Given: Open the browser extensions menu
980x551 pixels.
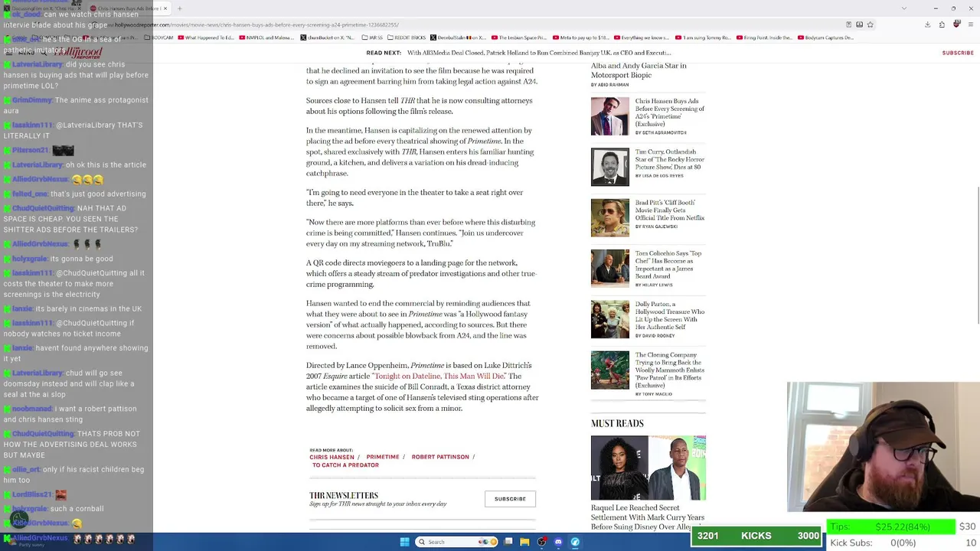Looking at the screenshot, I should click(x=942, y=24).
